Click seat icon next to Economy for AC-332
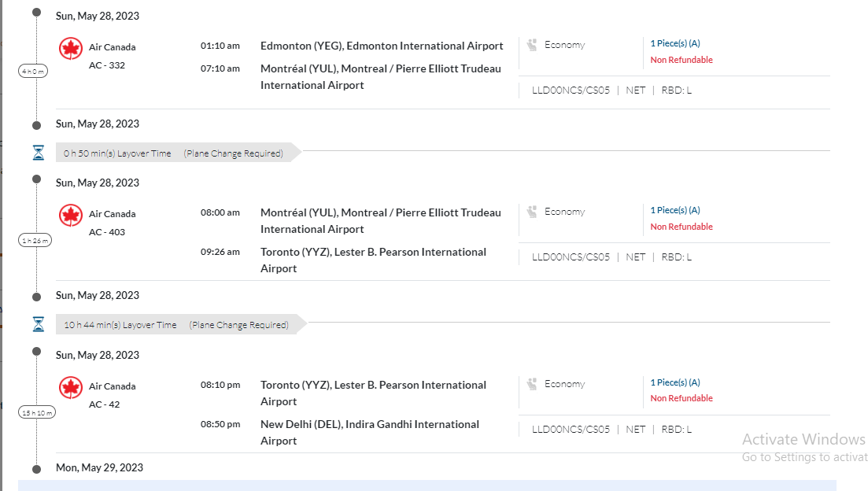 click(x=533, y=45)
